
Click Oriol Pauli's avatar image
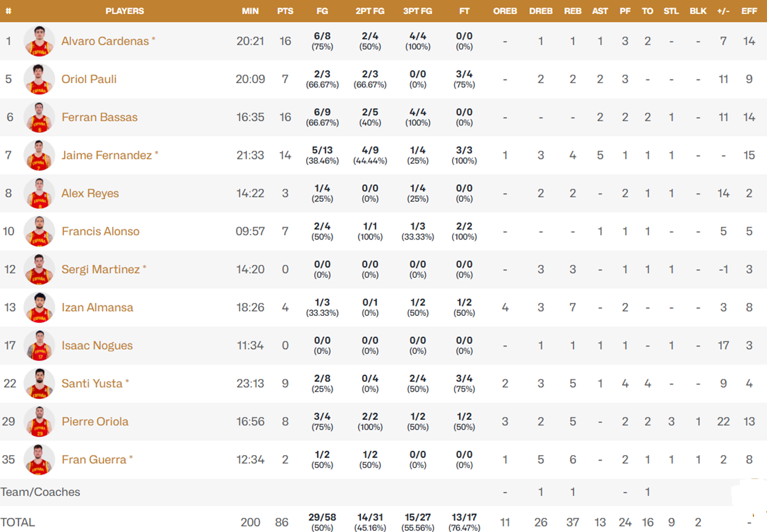click(39, 79)
